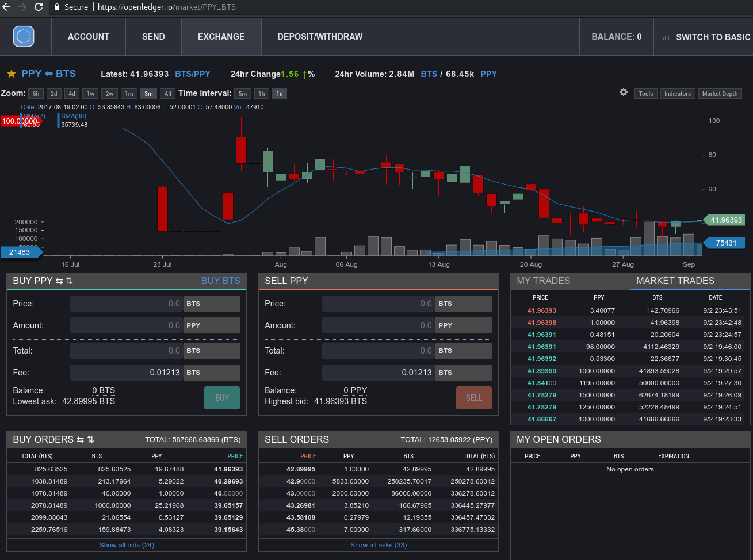This screenshot has width=753, height=560.
Task: Select sell order row priced 42.89995
Action: tap(379, 469)
